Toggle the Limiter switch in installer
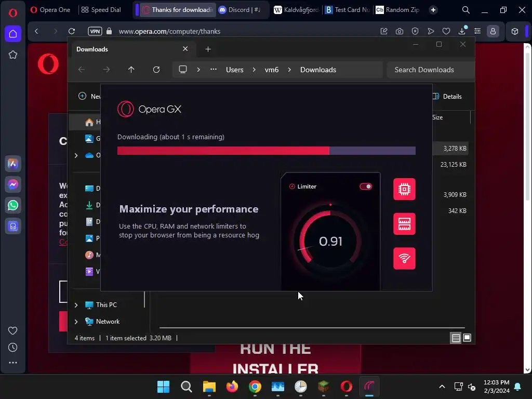This screenshot has width=532, height=399. pos(366,187)
